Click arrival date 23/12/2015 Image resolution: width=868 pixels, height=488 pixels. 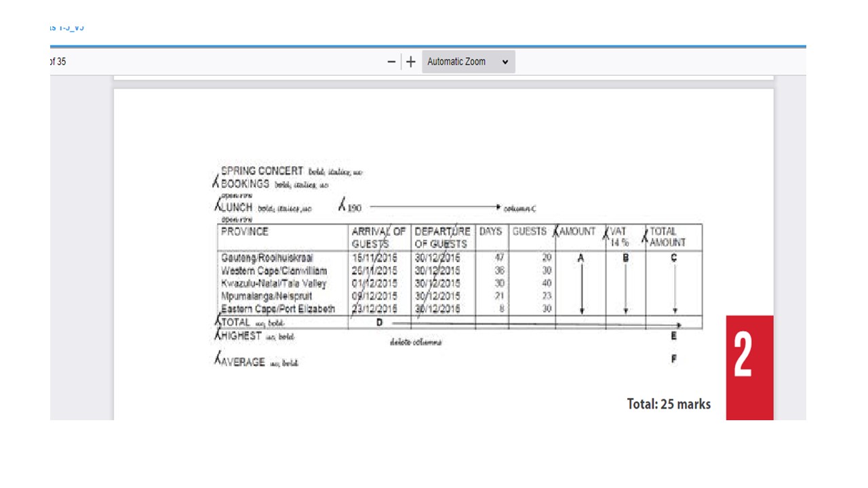point(374,309)
